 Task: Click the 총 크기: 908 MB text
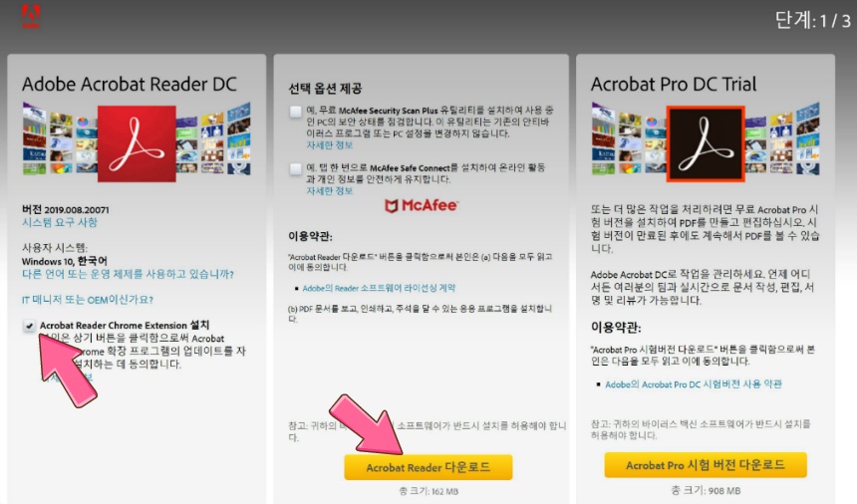[706, 490]
